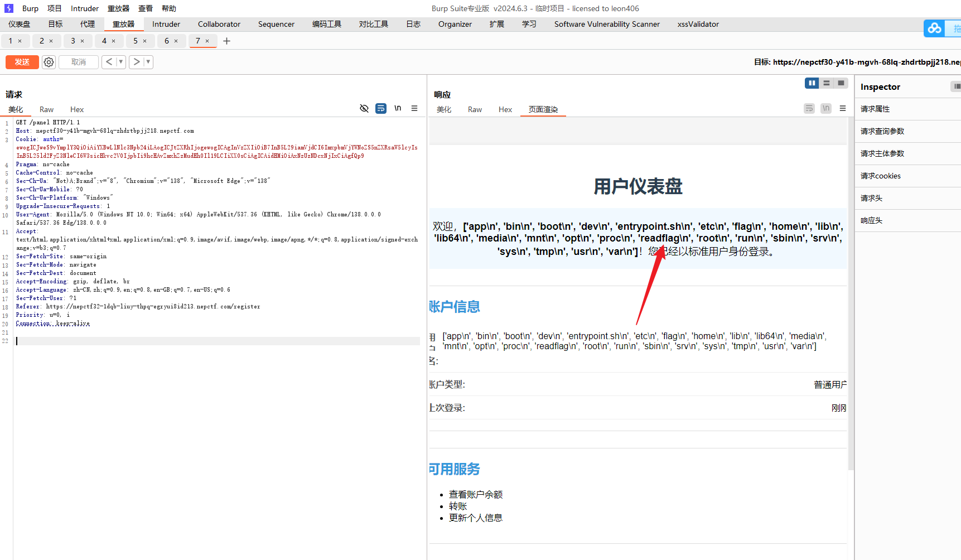Open the request editor hamburger menu
The height and width of the screenshot is (560, 961).
coord(414,108)
